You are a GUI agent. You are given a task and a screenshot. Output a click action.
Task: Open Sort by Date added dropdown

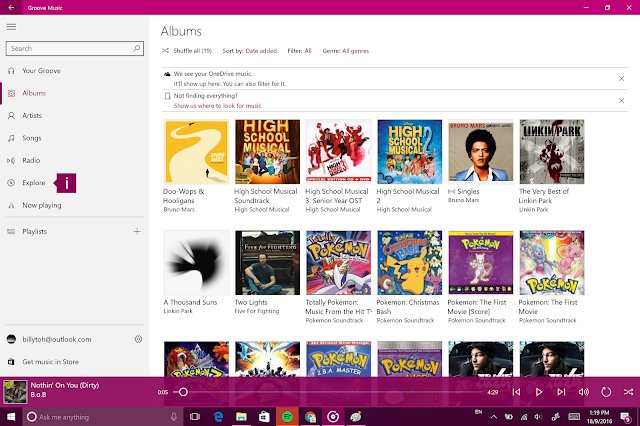[261, 51]
